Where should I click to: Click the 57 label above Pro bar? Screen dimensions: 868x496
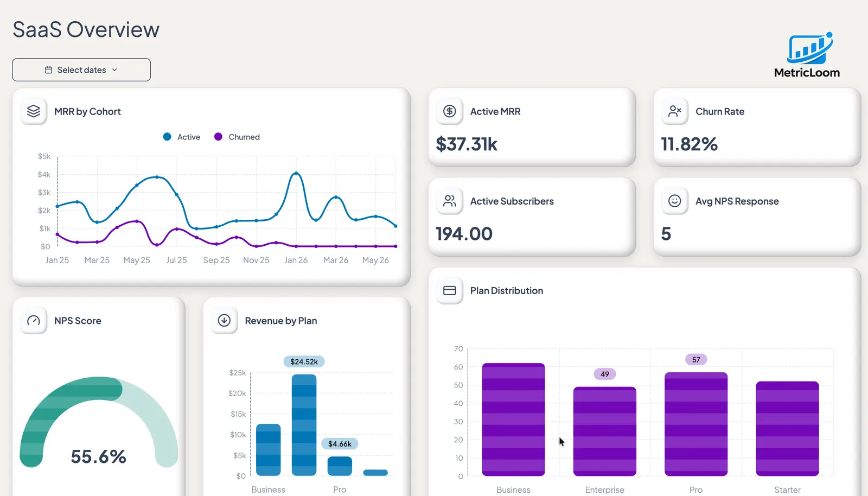coord(696,360)
